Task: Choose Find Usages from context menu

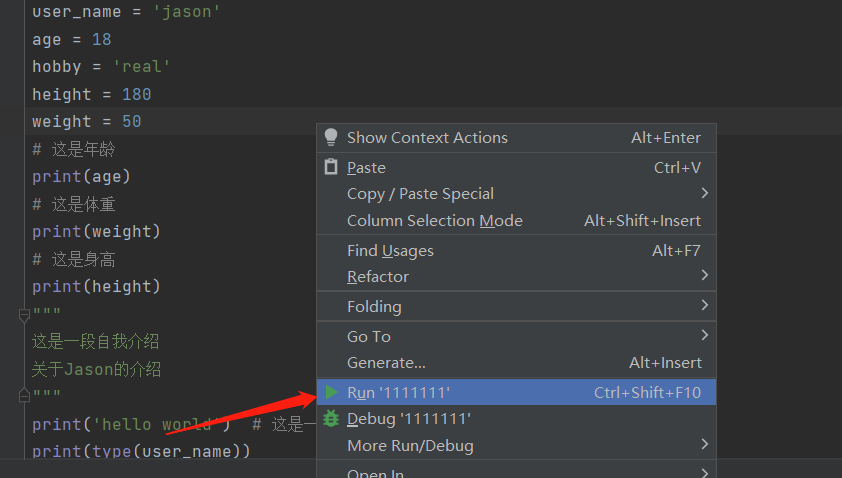Action: [x=390, y=250]
